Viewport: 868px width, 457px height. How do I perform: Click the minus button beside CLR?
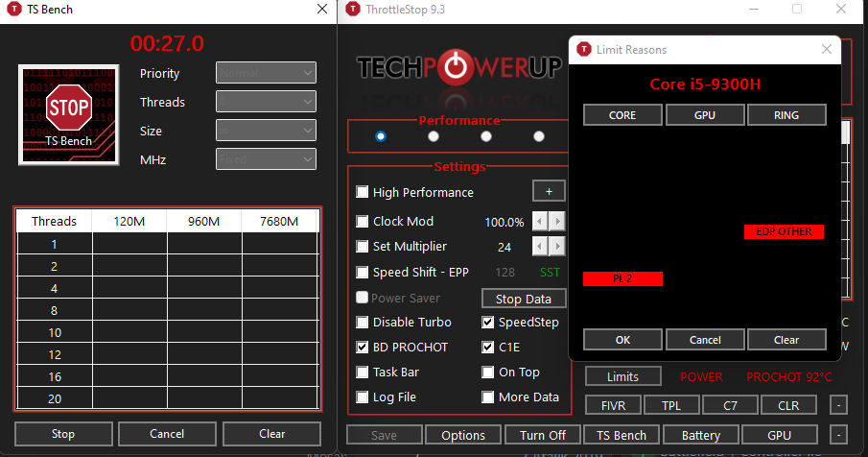(838, 405)
